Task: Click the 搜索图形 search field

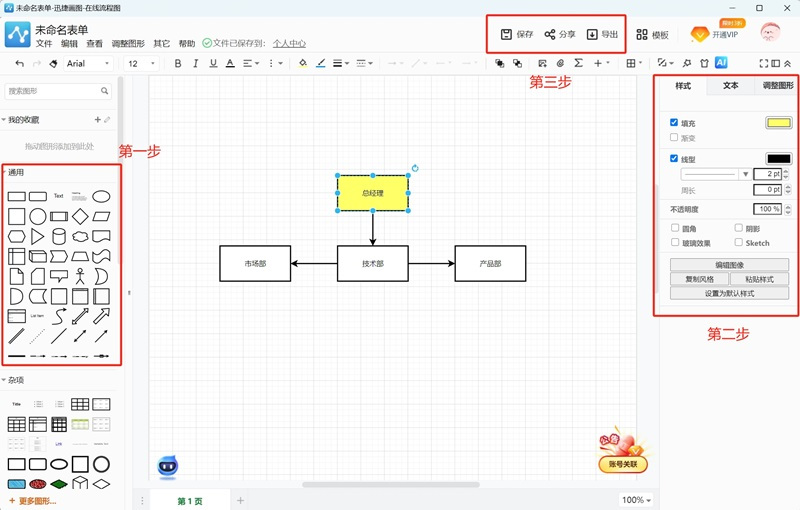Action: [x=58, y=91]
